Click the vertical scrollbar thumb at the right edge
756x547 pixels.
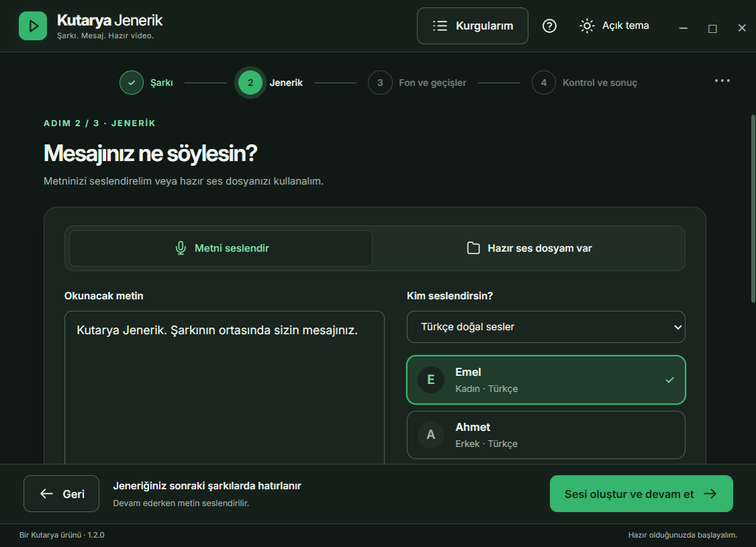point(753,208)
